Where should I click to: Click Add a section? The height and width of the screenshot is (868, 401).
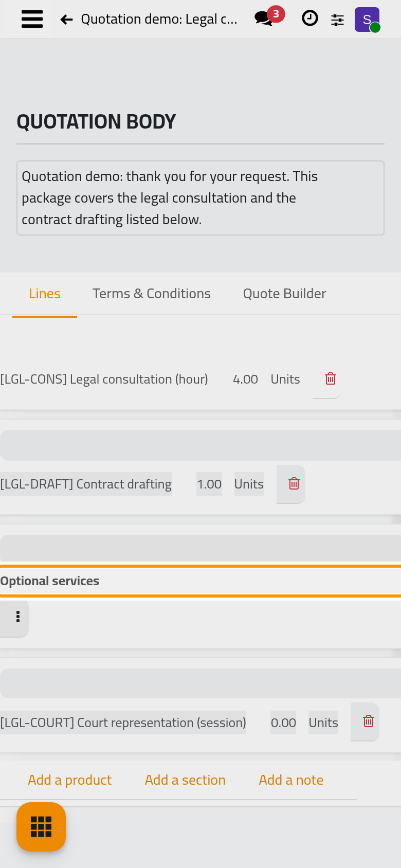click(185, 780)
